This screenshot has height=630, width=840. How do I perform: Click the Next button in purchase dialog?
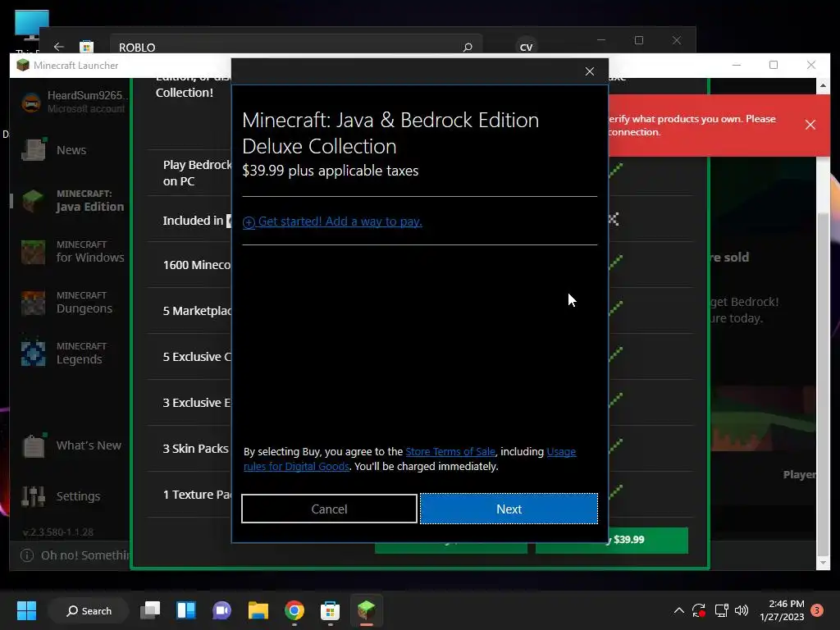509,509
